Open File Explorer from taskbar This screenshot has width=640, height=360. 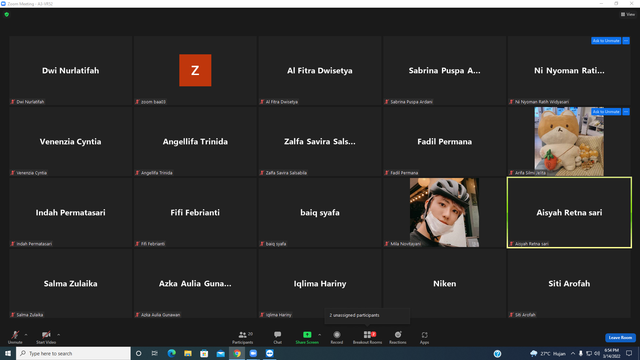click(x=188, y=353)
